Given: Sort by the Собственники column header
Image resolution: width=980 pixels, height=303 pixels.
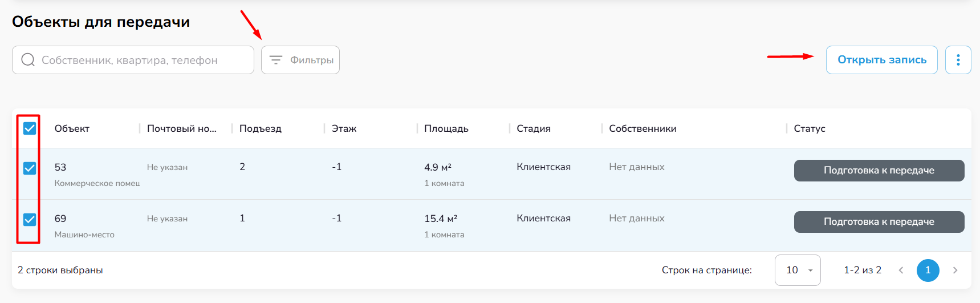Looking at the screenshot, I should (x=642, y=128).
